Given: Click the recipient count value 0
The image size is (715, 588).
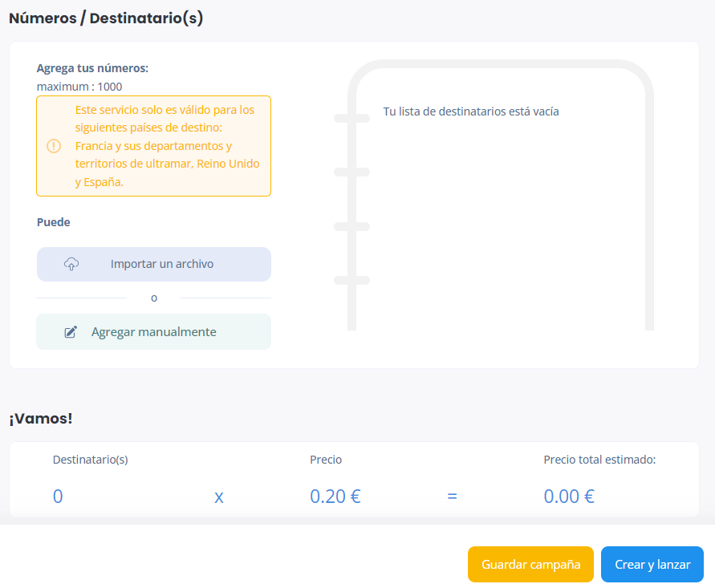Looking at the screenshot, I should 58,497.
